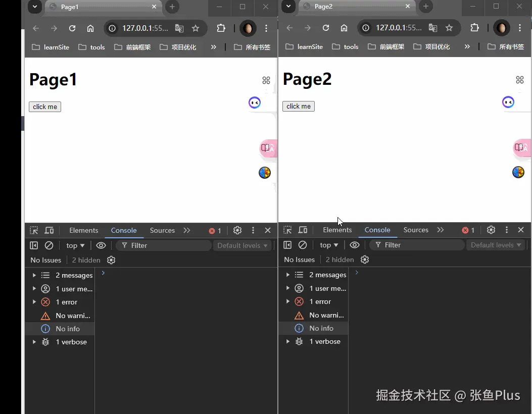The image size is (532, 414).
Task: Toggle console sidebar in Page1 DevTools
Action: tap(33, 245)
